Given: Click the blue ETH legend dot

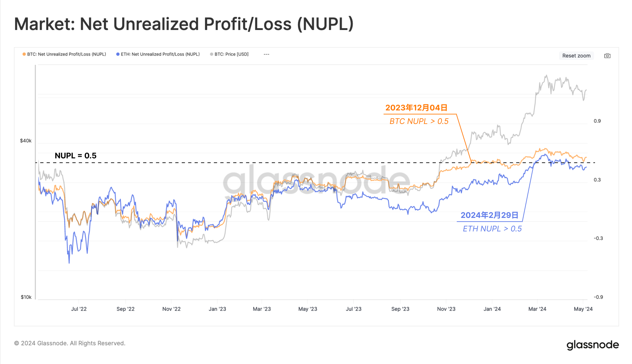Looking at the screenshot, I should point(118,54).
